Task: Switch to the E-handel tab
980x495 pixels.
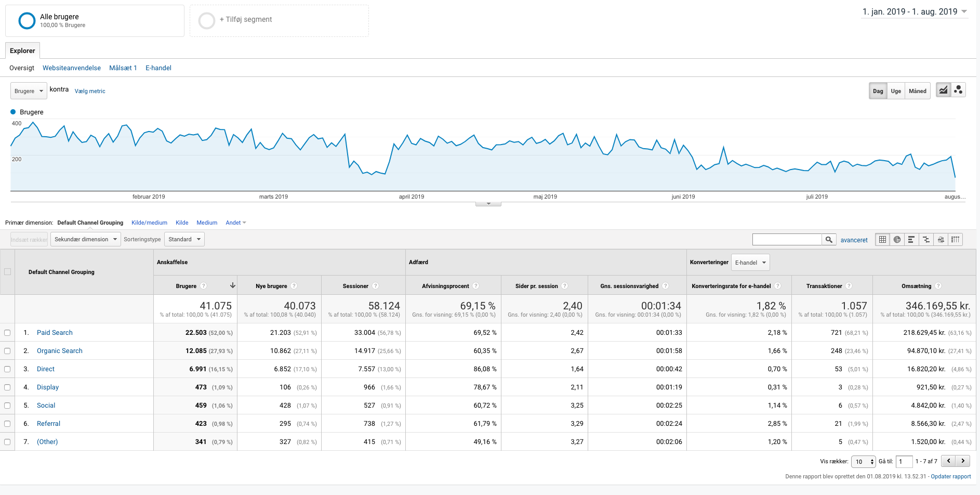Action: [158, 68]
